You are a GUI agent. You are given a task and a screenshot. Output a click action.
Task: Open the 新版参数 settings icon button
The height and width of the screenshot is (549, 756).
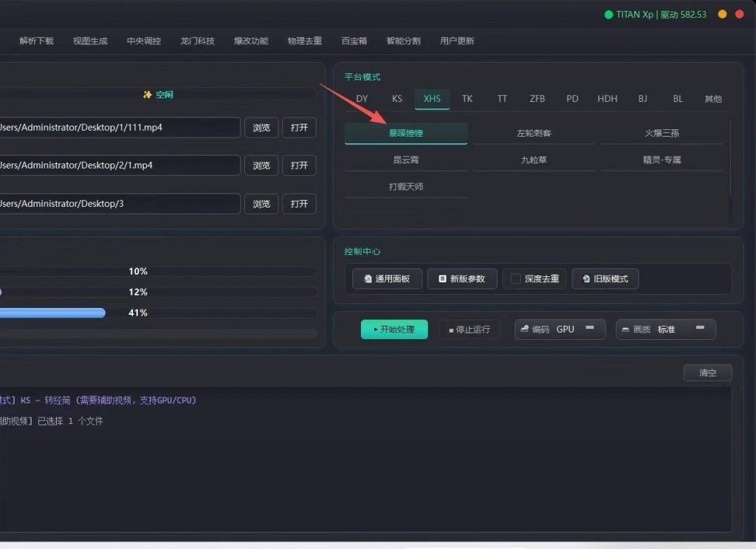tap(442, 279)
